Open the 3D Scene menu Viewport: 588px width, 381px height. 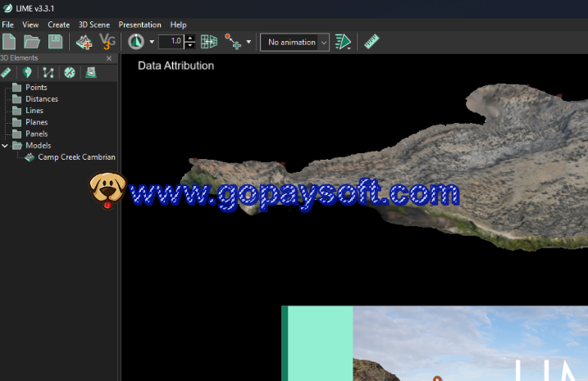(93, 25)
